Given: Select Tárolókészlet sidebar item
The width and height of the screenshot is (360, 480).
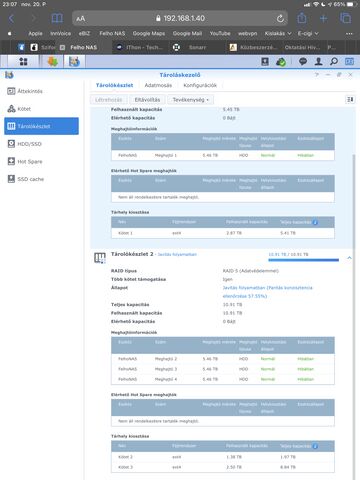Looking at the screenshot, I should (41, 126).
